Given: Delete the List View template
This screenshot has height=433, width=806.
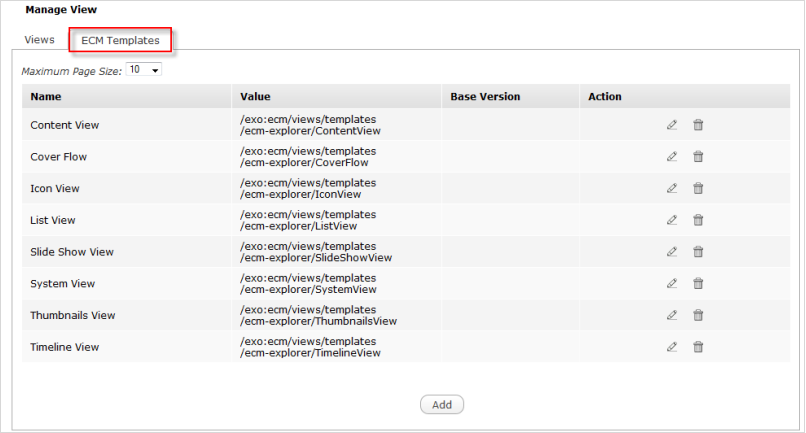Looking at the screenshot, I should pos(698,220).
